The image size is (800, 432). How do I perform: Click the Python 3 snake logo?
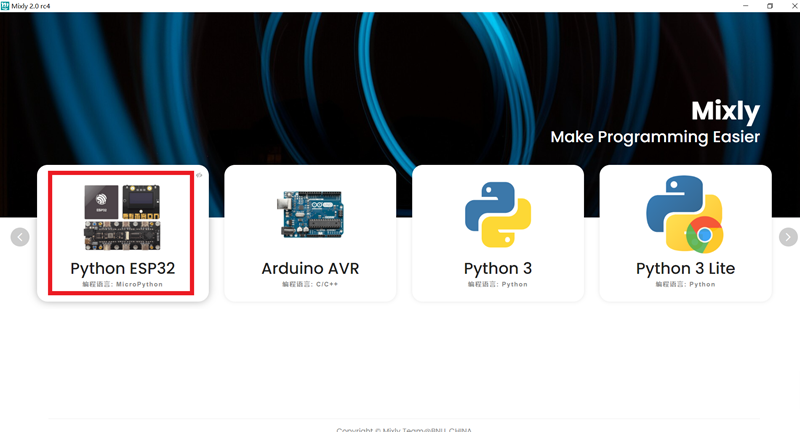click(497, 216)
